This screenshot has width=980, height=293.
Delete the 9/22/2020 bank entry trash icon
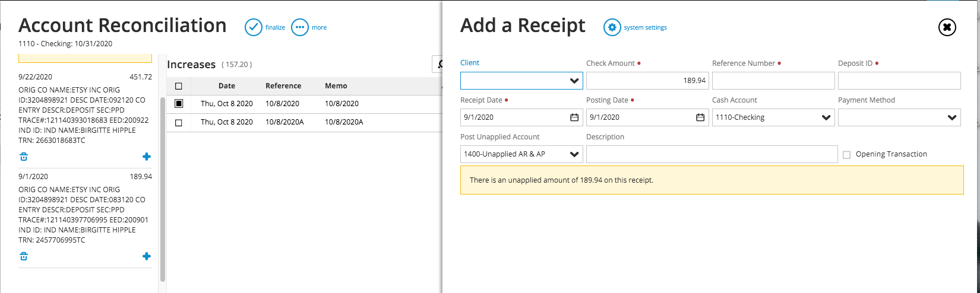click(24, 157)
